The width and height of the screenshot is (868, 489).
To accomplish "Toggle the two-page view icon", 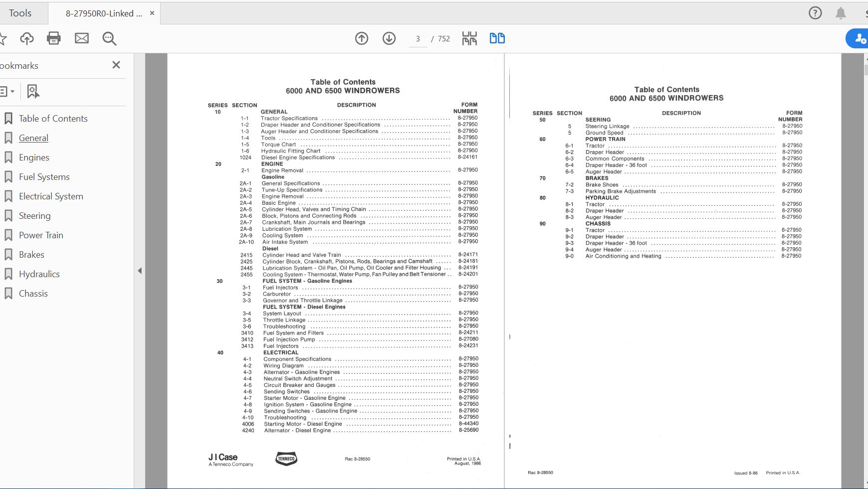I will point(497,38).
